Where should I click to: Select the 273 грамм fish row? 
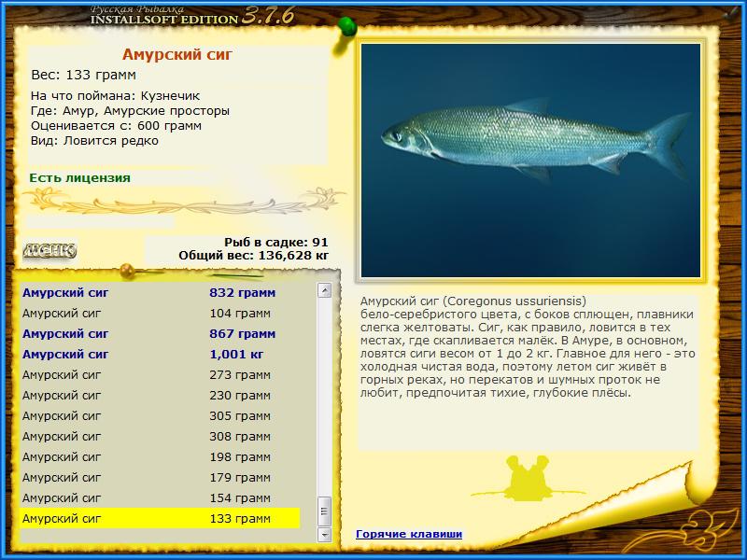pyautogui.click(x=161, y=375)
